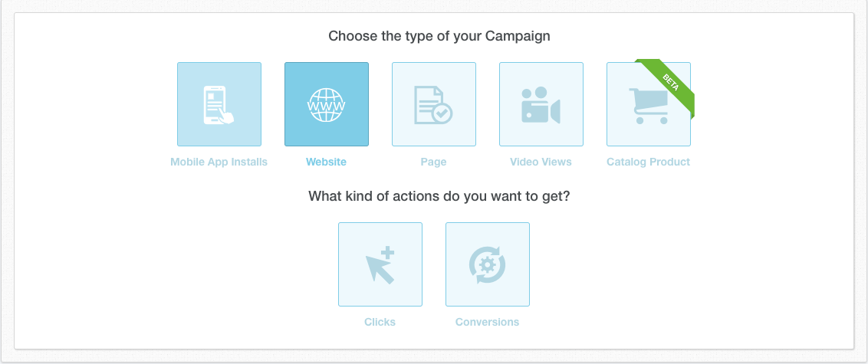Pick the Page document icon tile
Image resolution: width=868 pixels, height=364 pixels.
pyautogui.click(x=434, y=104)
